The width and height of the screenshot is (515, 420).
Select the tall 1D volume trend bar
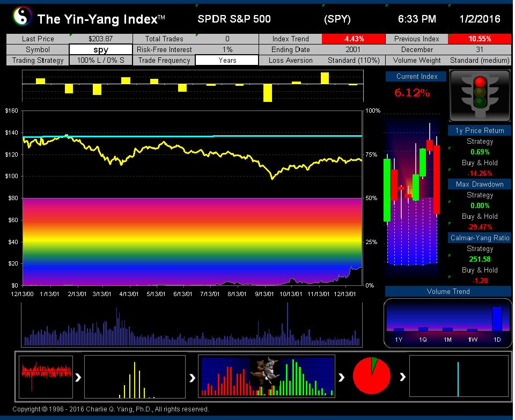pyautogui.click(x=497, y=319)
